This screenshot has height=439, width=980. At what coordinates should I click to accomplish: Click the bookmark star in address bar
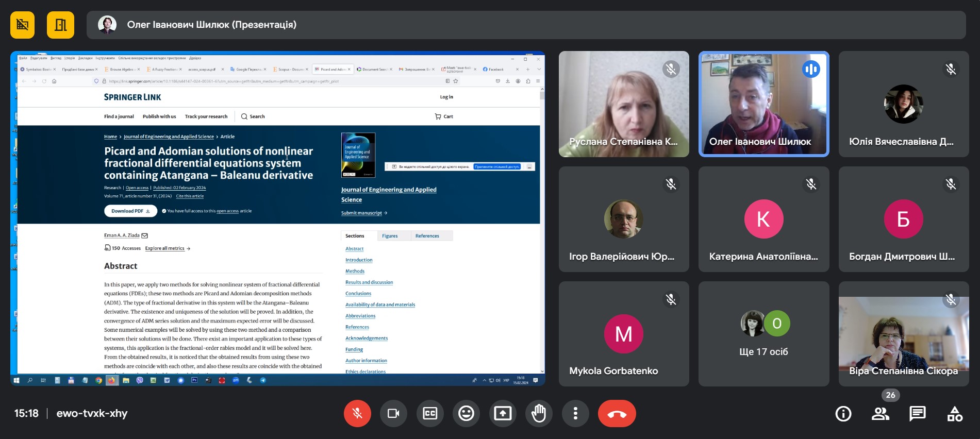(456, 81)
